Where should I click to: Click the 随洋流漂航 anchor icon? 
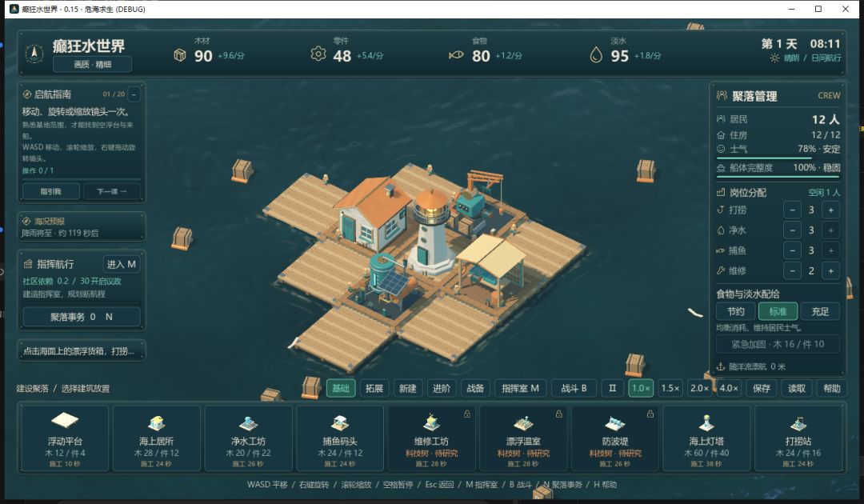(720, 366)
